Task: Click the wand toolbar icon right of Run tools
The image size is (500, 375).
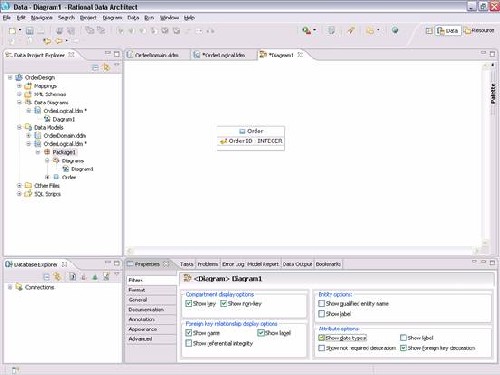Action: pyautogui.click(x=350, y=31)
